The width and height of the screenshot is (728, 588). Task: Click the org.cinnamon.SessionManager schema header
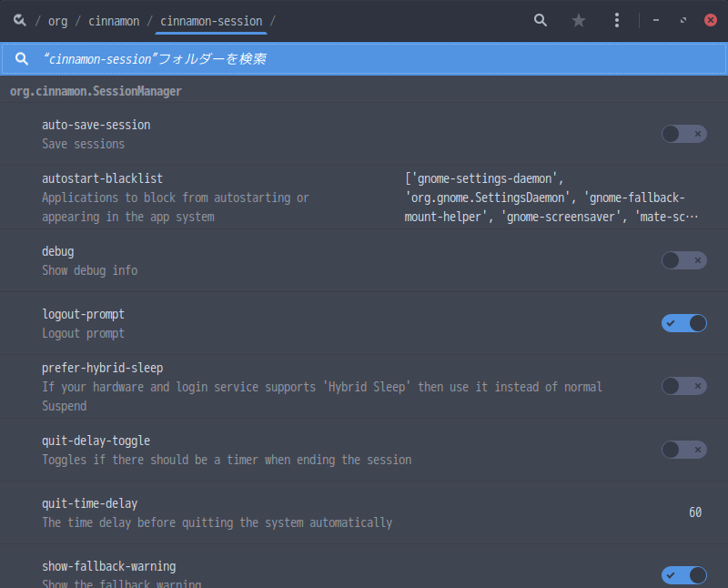[96, 91]
